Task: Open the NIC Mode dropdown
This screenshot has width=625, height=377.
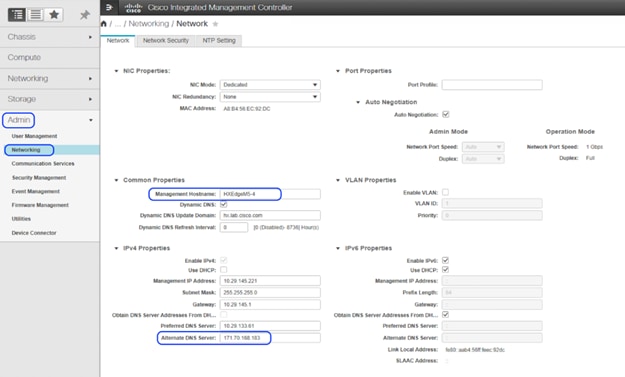Action: (x=270, y=85)
